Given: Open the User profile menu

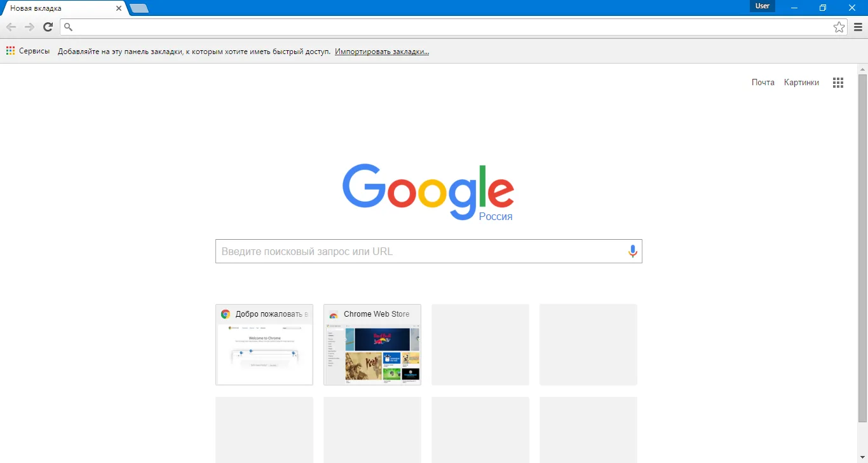Looking at the screenshot, I should (x=763, y=6).
